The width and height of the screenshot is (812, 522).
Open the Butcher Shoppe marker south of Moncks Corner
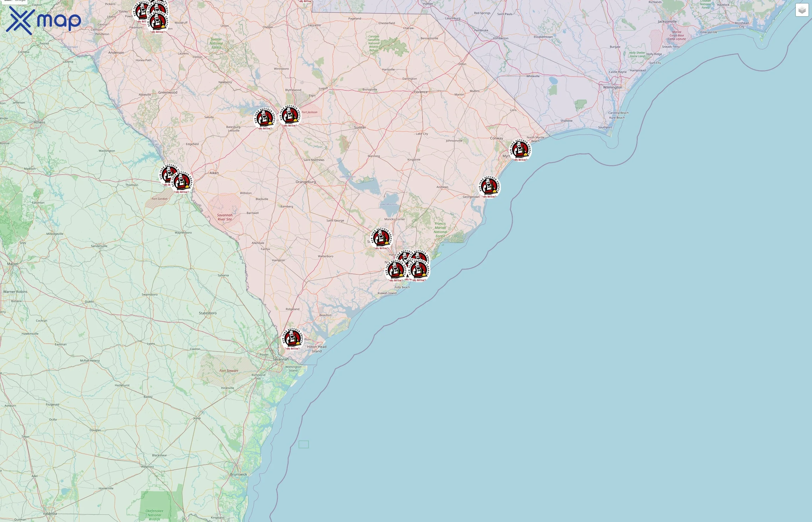[381, 238]
